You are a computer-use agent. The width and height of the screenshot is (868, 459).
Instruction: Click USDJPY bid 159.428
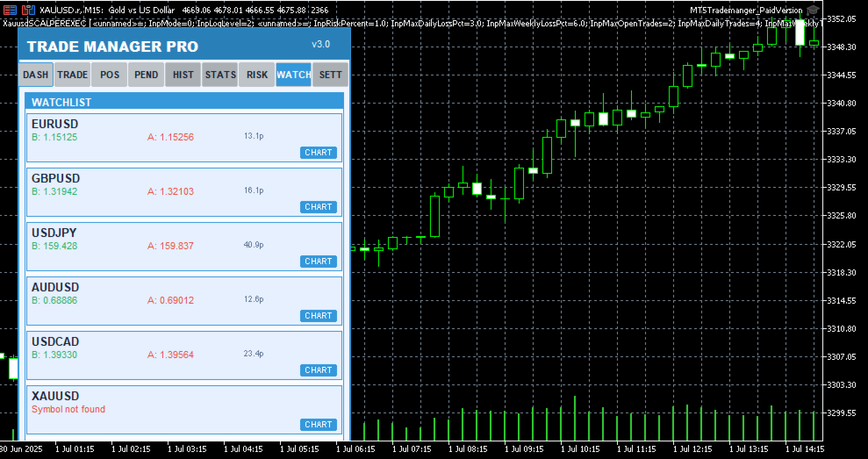pos(54,246)
